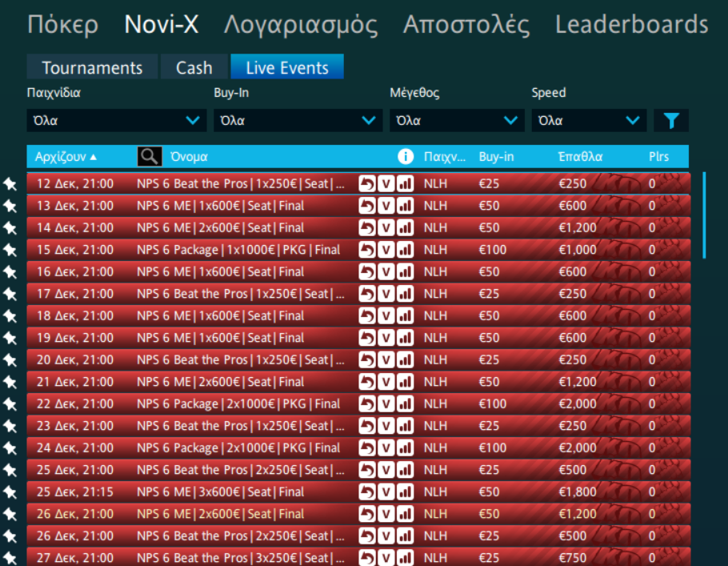Click re-entry arrow icon on 12 Δεκ row
Viewport: 728px width, 566px height.
[x=367, y=183]
